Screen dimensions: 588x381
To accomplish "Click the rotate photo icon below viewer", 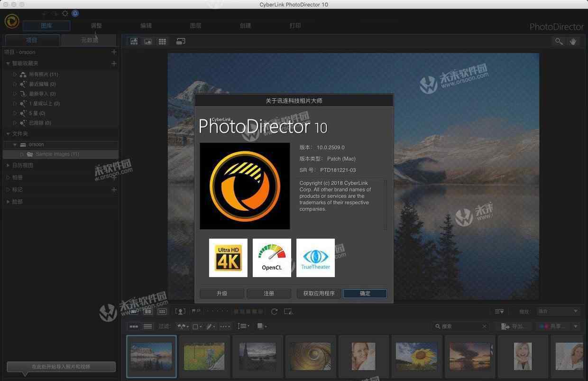I will click(274, 311).
